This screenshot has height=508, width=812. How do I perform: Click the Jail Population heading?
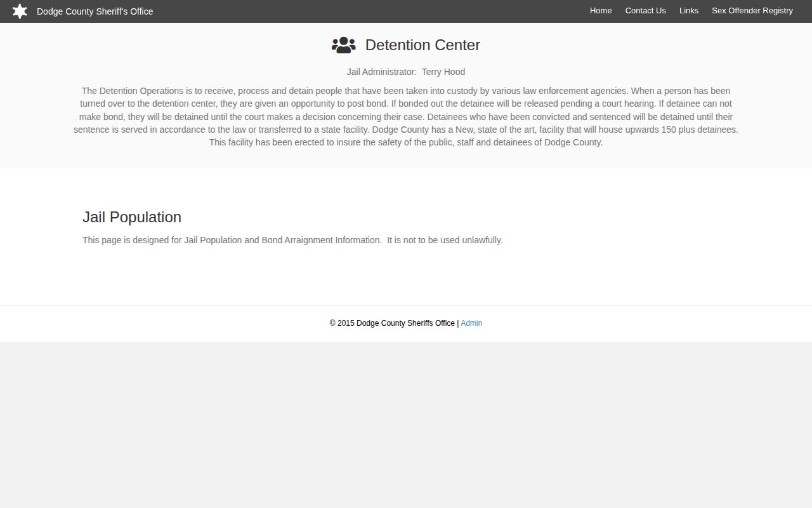[132, 217]
